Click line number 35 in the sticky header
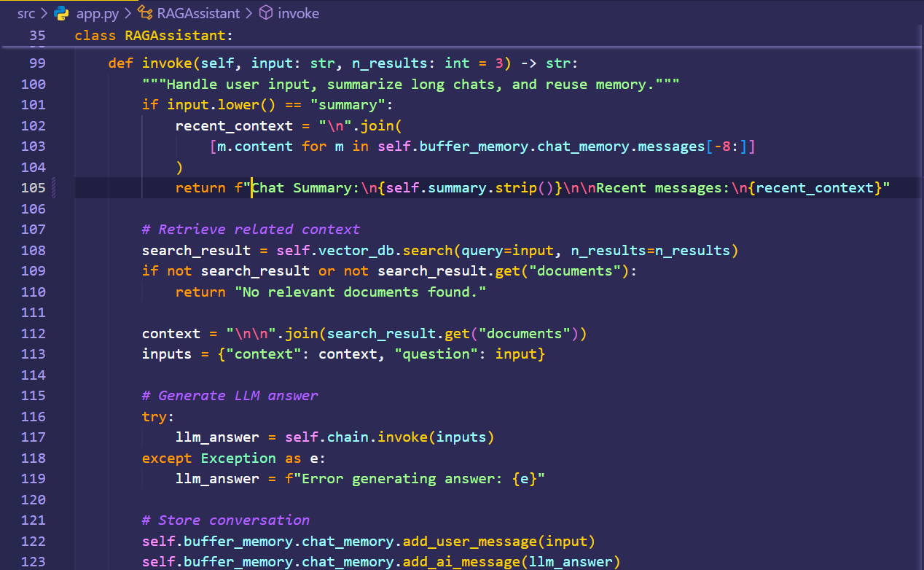Viewport: 924px width, 570px height. point(36,35)
